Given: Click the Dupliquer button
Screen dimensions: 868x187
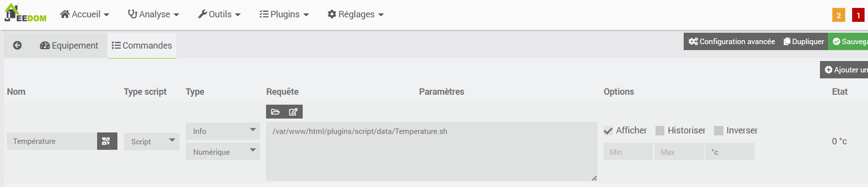Looking at the screenshot, I should (x=804, y=42).
